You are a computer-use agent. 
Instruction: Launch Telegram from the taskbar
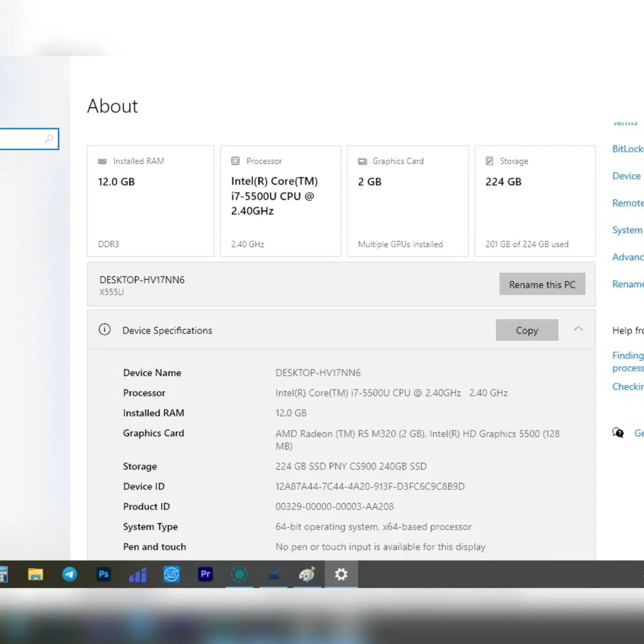pyautogui.click(x=70, y=574)
